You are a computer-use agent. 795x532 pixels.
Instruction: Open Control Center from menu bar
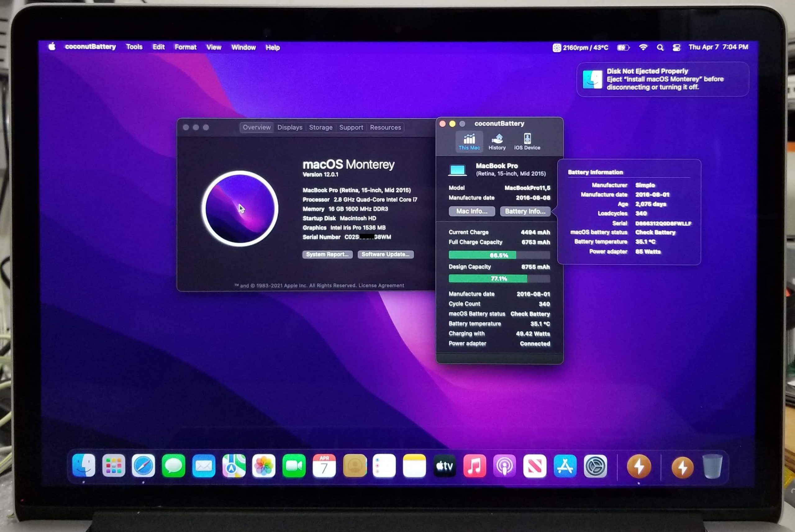point(676,48)
